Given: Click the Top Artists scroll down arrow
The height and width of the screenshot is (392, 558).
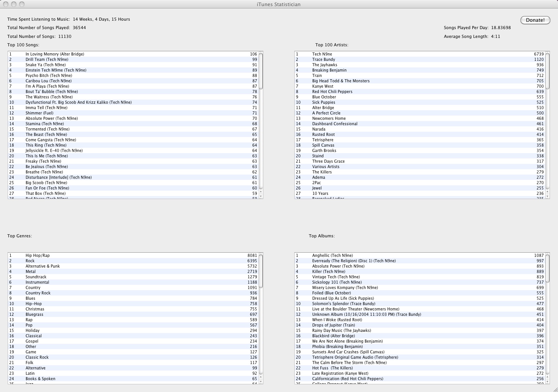Looking at the screenshot, I should 547,196.
